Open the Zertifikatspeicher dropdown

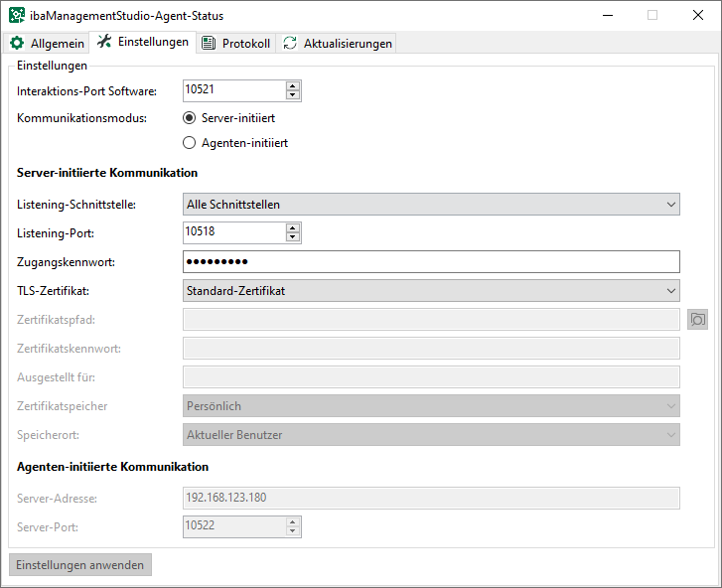pyautogui.click(x=431, y=406)
